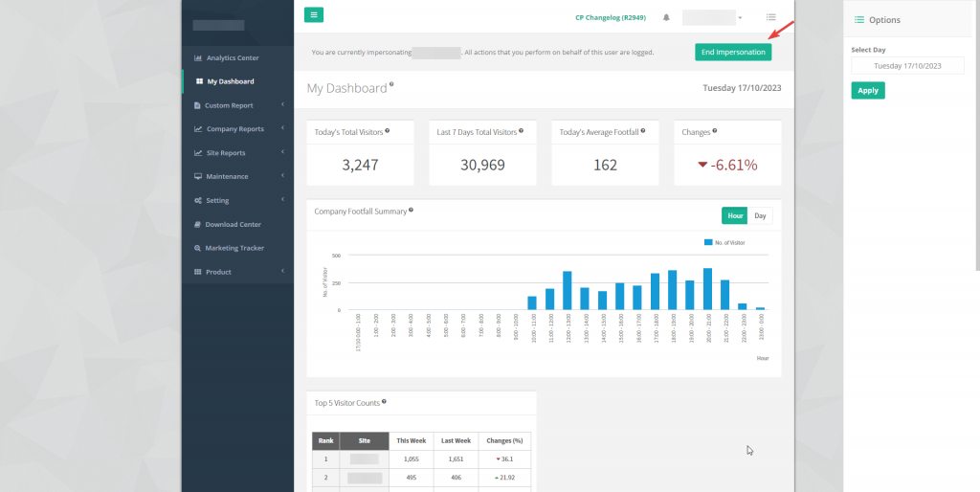Toggle No. of Visitor legend series
Viewport: 980px width, 492px height.
724,242
